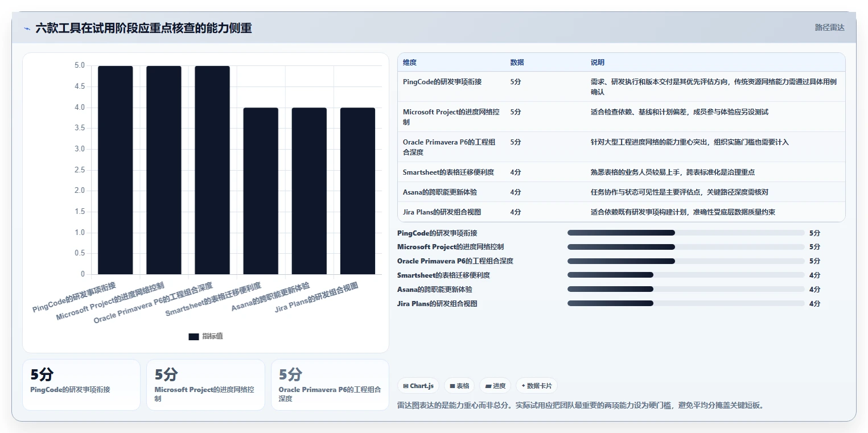The image size is (868, 433).
Task: Click the Oracle Primavera P6 progress bar
Action: tap(686, 261)
